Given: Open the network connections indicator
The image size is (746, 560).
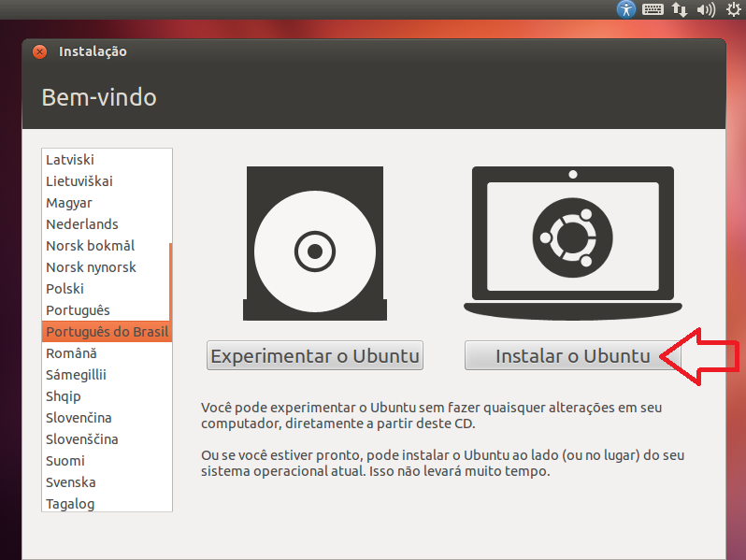Looking at the screenshot, I should tap(680, 9).
